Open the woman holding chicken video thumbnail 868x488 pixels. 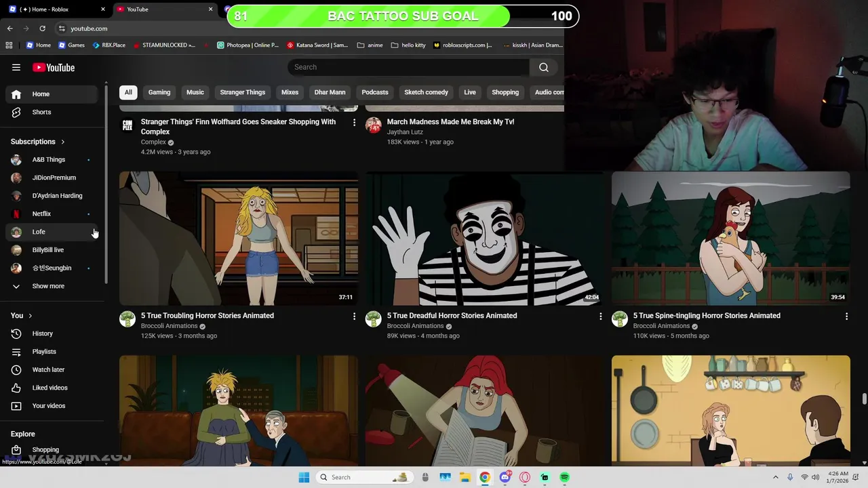(730, 238)
